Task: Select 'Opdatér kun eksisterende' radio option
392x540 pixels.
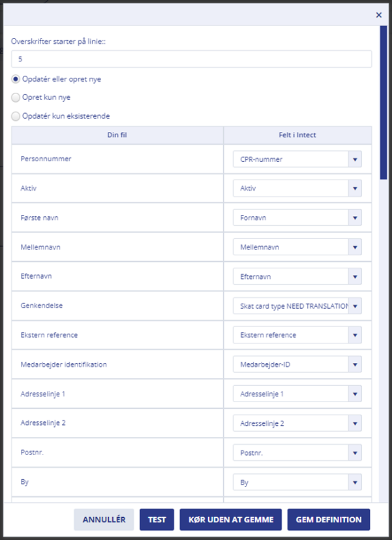Action: click(x=16, y=116)
